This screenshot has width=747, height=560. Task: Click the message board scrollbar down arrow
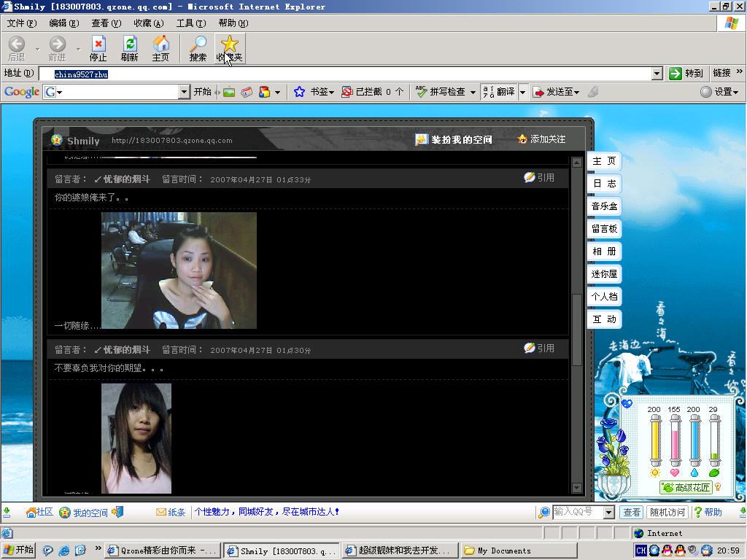pos(576,488)
